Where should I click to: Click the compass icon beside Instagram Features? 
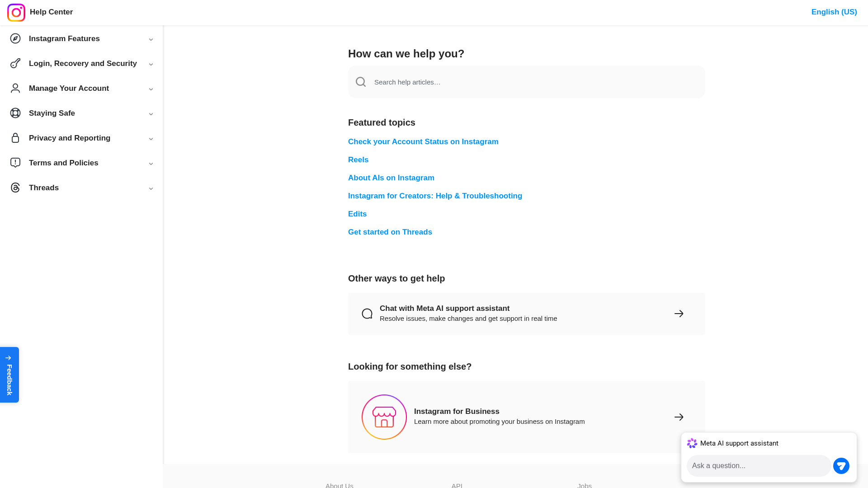click(x=15, y=38)
